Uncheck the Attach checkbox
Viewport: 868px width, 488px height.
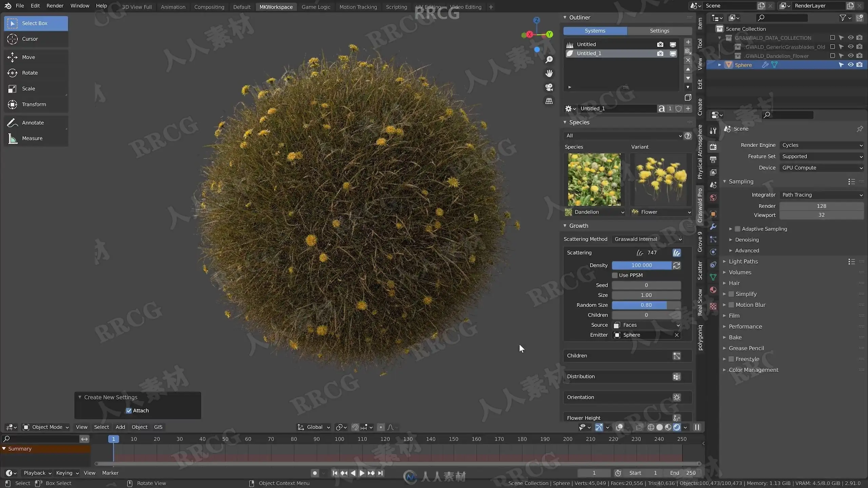click(129, 410)
